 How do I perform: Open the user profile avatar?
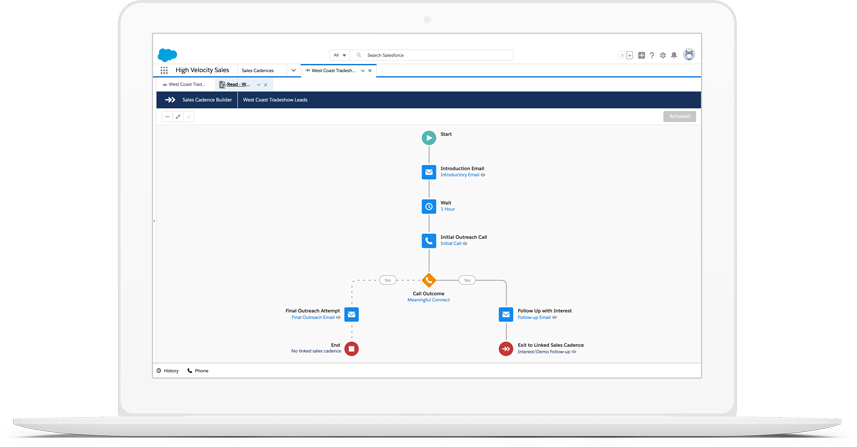tap(689, 55)
